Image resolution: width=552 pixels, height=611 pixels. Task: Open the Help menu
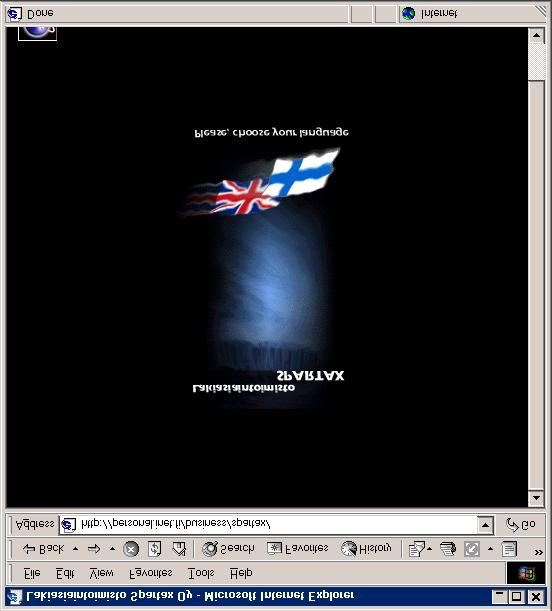pos(241,573)
